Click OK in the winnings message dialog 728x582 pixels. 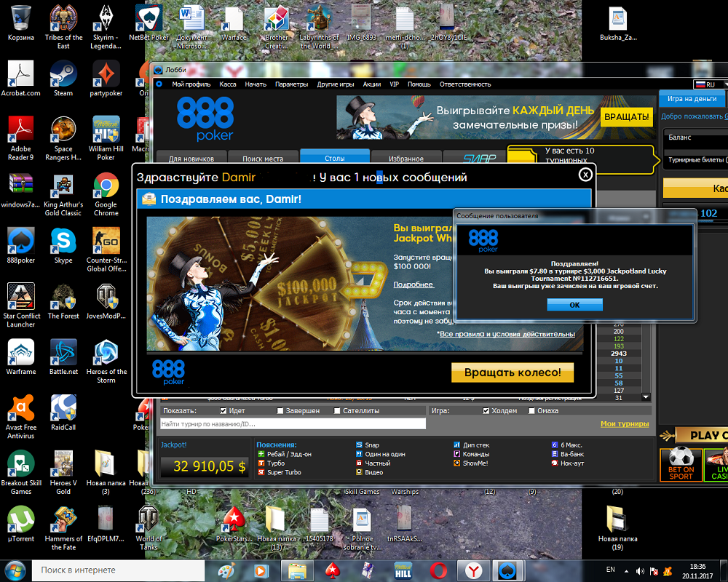(x=575, y=305)
